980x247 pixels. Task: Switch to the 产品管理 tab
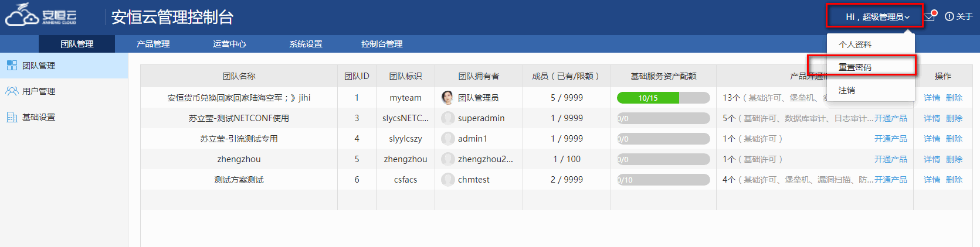[153, 44]
